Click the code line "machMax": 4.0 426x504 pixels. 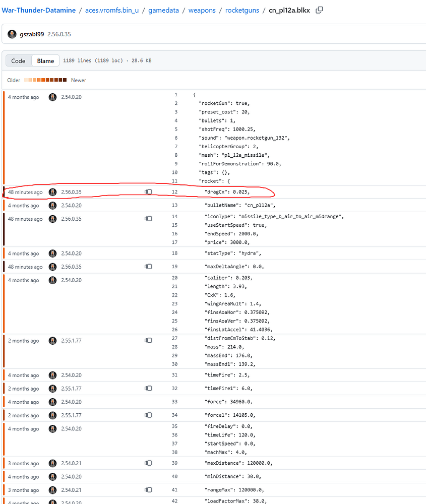[226, 452]
